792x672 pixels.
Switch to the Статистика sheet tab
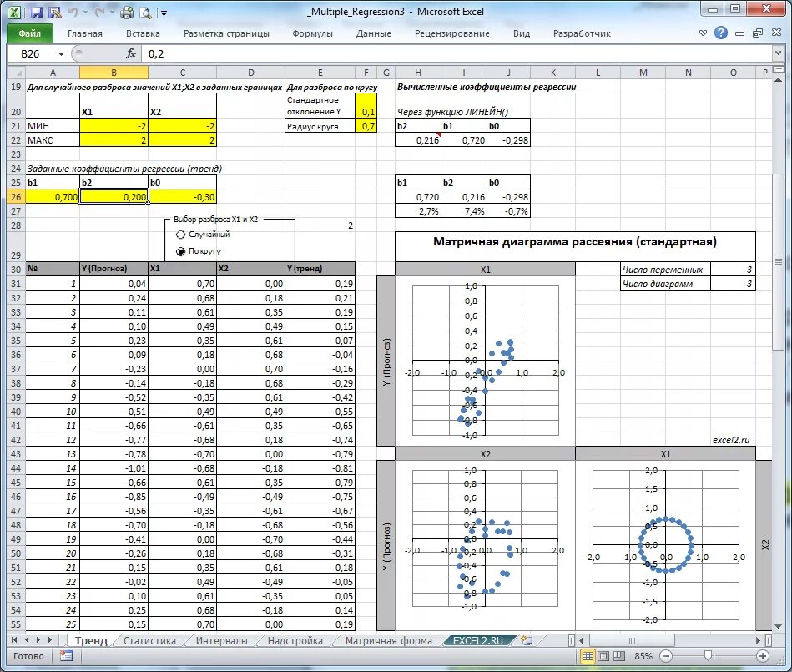pos(149,640)
